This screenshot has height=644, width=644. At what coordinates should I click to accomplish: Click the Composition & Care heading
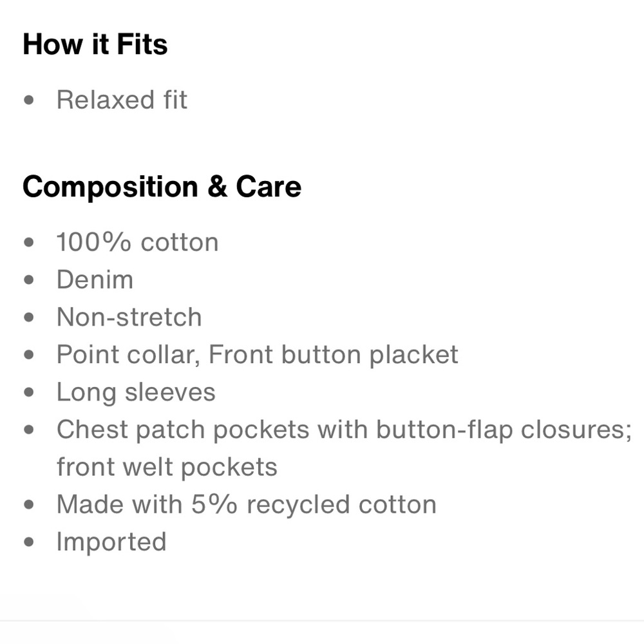tap(162, 187)
